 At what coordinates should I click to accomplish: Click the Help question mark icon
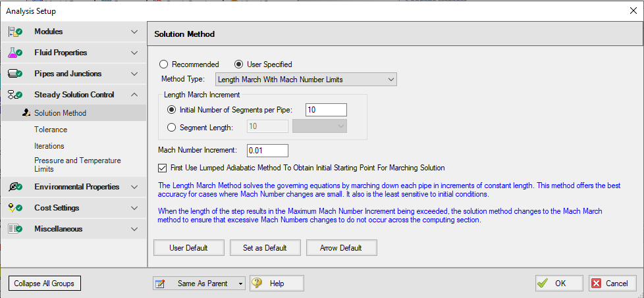pos(257,284)
